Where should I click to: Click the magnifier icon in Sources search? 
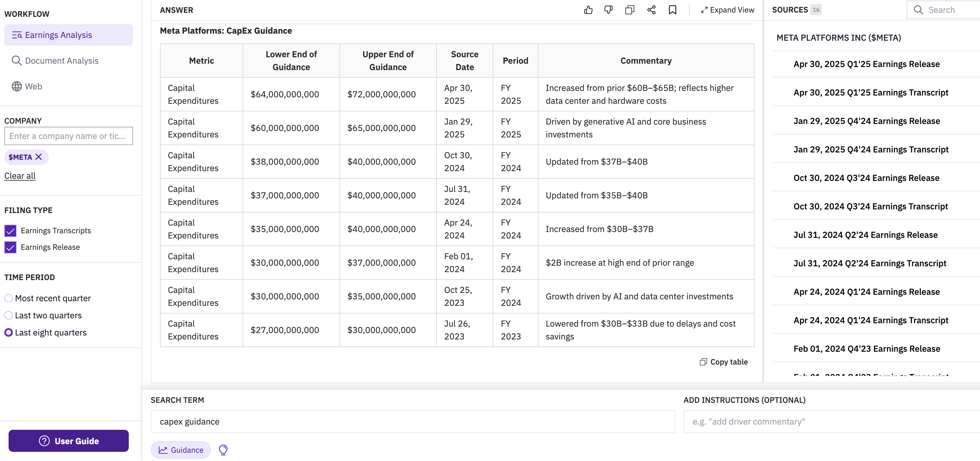919,10
